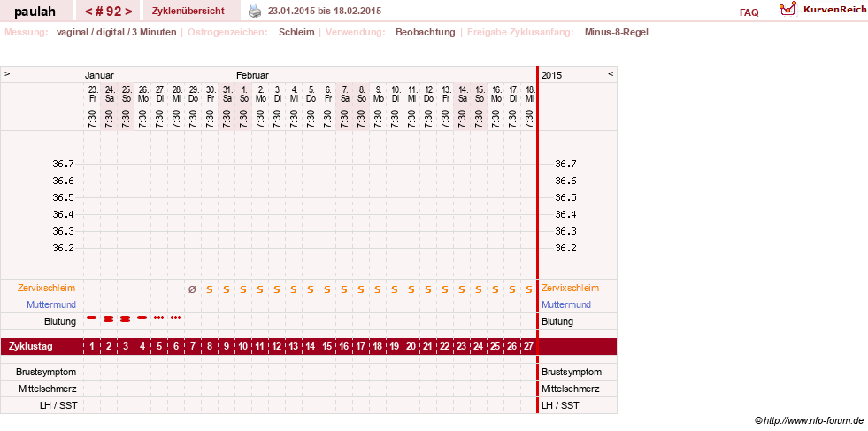This screenshot has width=868, height=431.
Task: Click the 14. Sa date column header
Action: 462,94
